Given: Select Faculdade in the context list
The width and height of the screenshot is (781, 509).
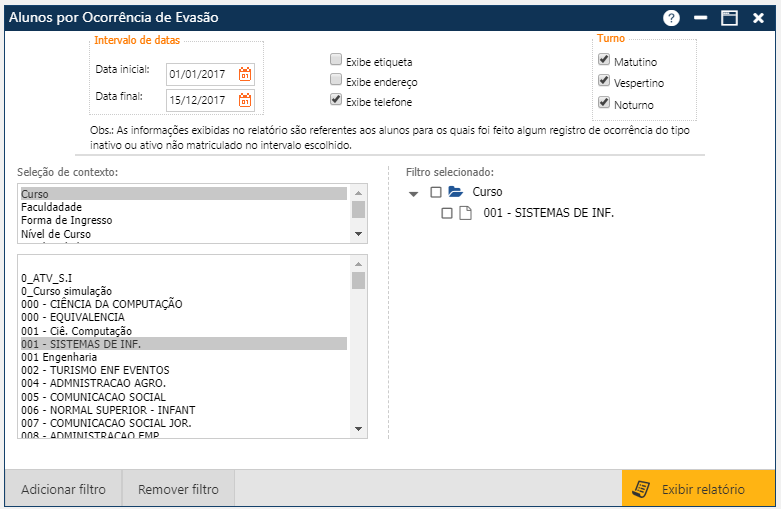Looking at the screenshot, I should pos(51,207).
